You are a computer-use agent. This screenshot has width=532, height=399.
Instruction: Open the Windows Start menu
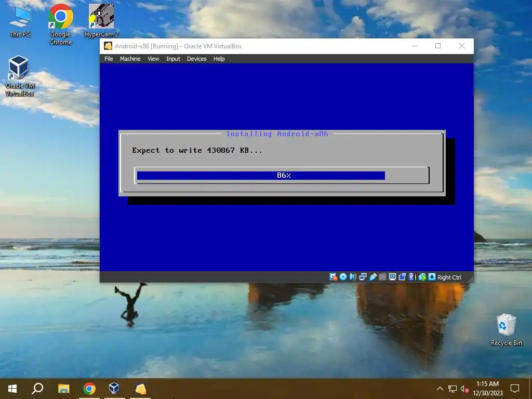12,389
